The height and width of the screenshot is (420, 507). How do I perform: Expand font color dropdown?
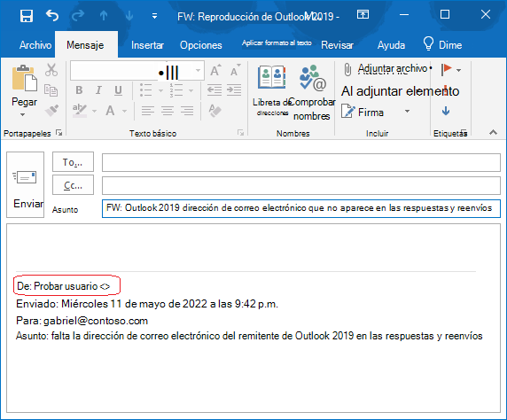pos(124,111)
